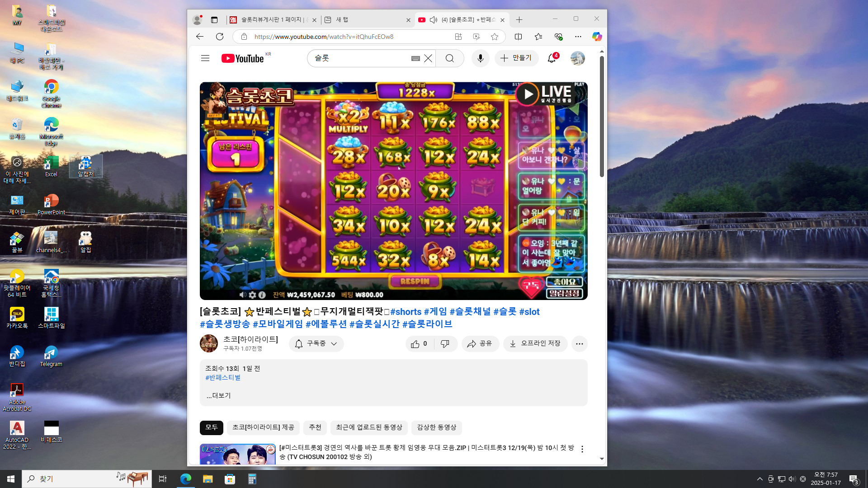868x488 pixels.
Task: Click the address bar URL
Action: pyautogui.click(x=324, y=37)
